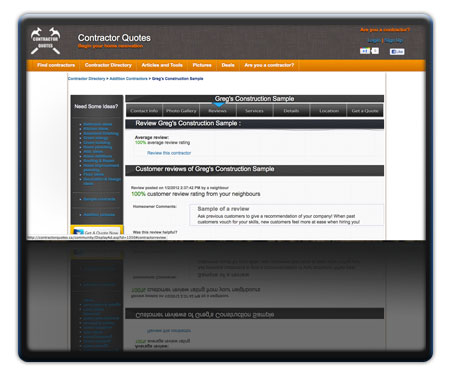This screenshot has height=369, width=454.
Task: Open 'Are you a contractor?' in the orange menu
Action: tap(269, 65)
